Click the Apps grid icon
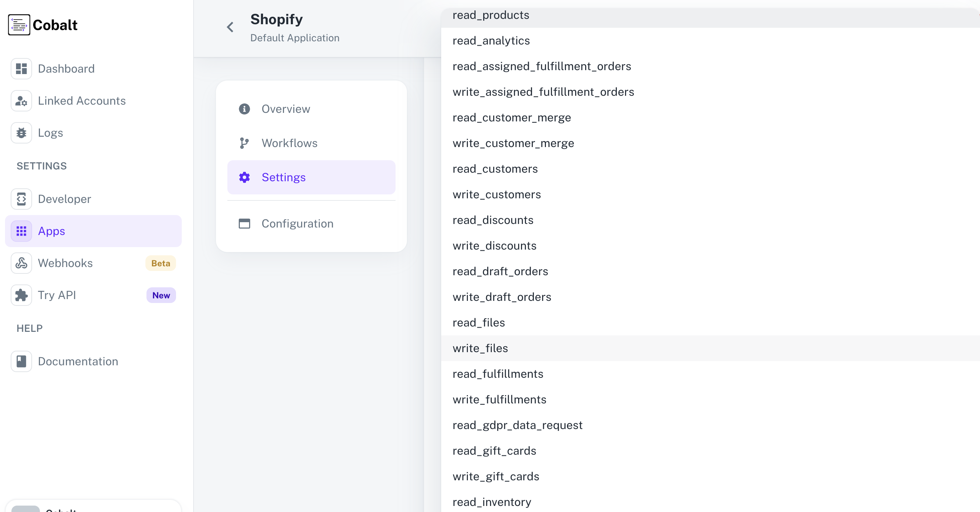 (x=21, y=231)
